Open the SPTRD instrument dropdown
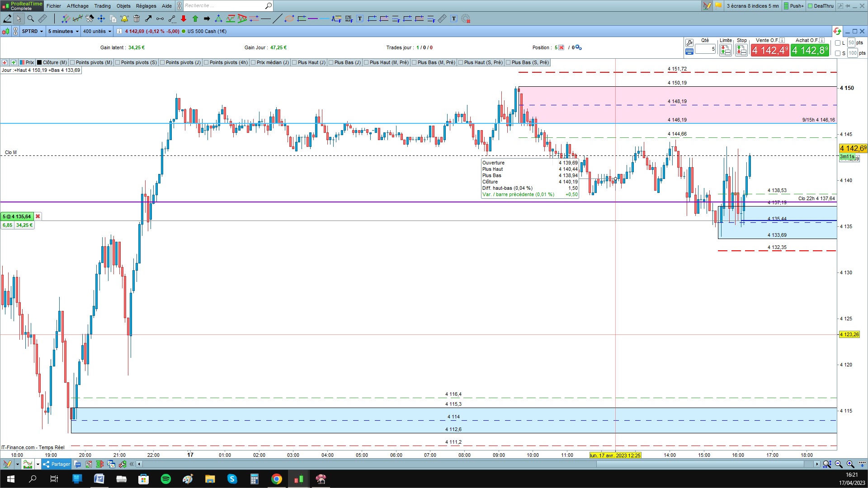Screen dimensions: 868x488 pos(33,31)
